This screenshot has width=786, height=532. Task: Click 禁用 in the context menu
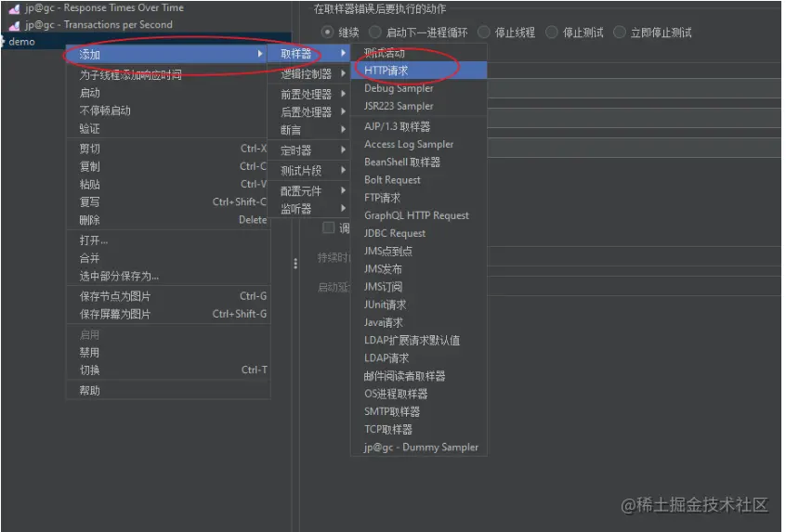pyautogui.click(x=168, y=353)
